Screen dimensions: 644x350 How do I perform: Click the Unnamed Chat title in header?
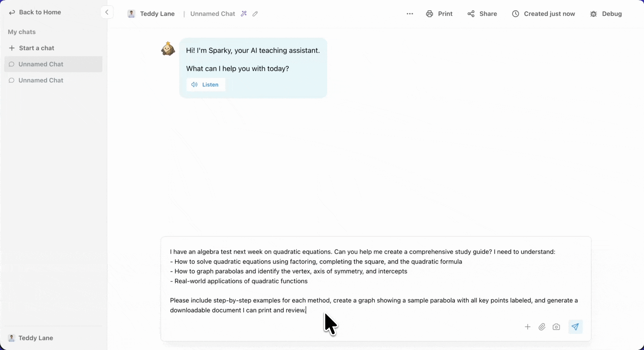click(213, 14)
